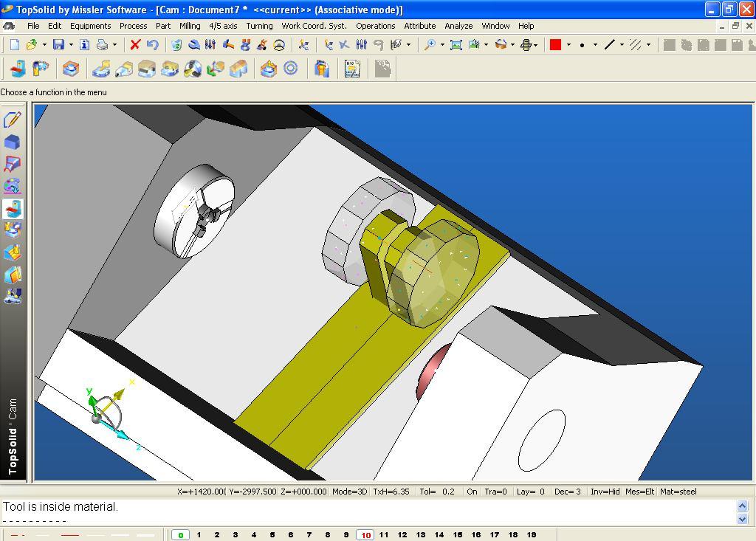Click the concentric circles icon in the CAM toolbar
Image resolution: width=756 pixels, height=541 pixels.
(x=290, y=69)
